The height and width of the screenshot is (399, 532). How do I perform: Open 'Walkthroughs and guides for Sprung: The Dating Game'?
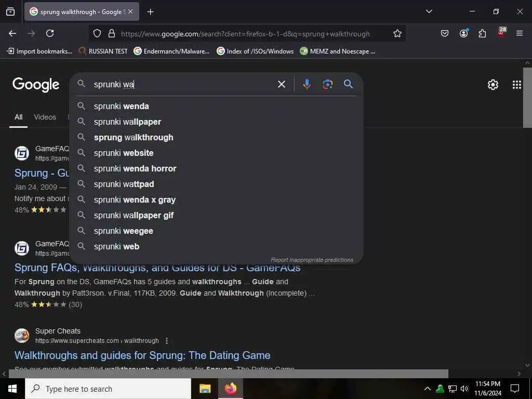coord(142,355)
